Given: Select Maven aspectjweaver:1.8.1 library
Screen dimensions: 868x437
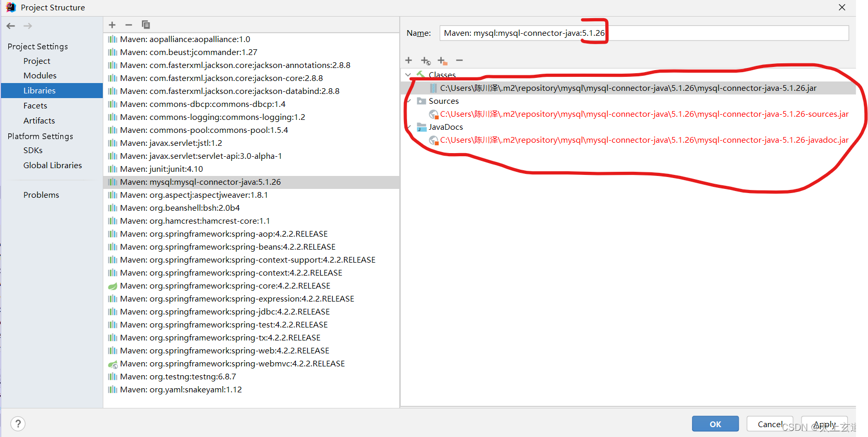Looking at the screenshot, I should click(x=194, y=195).
